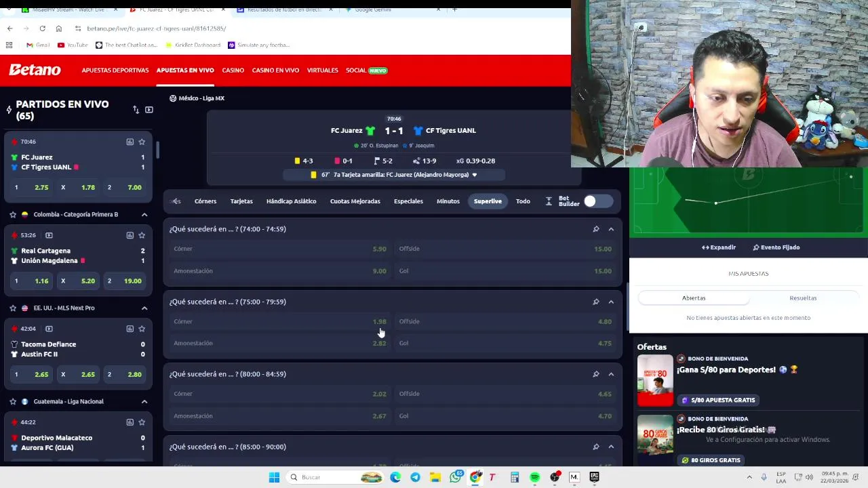
Task: Open stats icon for Deportivo Malacateco match
Action: click(x=130, y=422)
